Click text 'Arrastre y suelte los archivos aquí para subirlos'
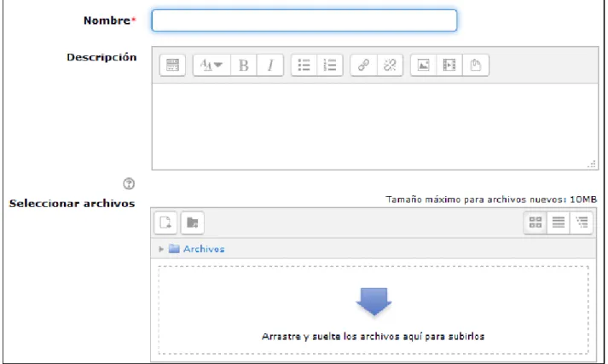608x364 pixels. click(373, 336)
